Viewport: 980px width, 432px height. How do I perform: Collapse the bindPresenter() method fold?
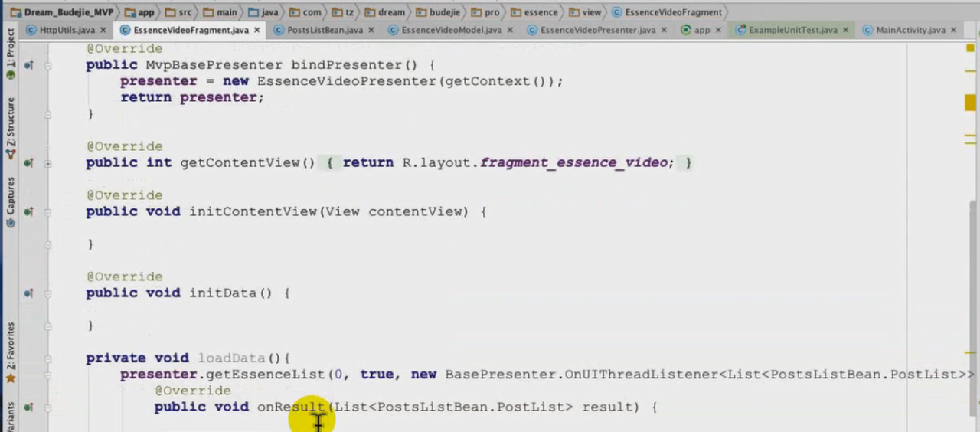(47, 65)
